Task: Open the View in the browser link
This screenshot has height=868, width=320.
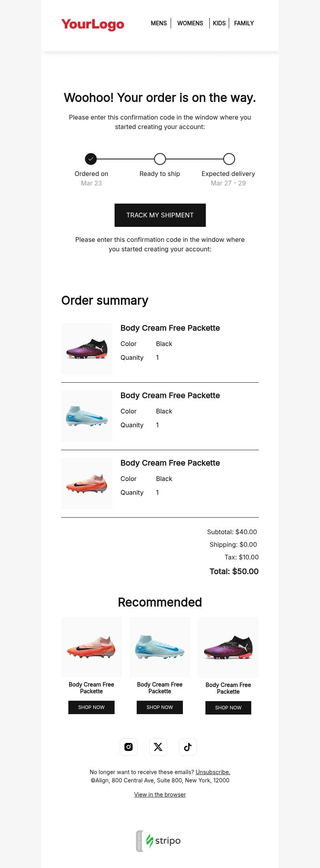Action: (160, 795)
